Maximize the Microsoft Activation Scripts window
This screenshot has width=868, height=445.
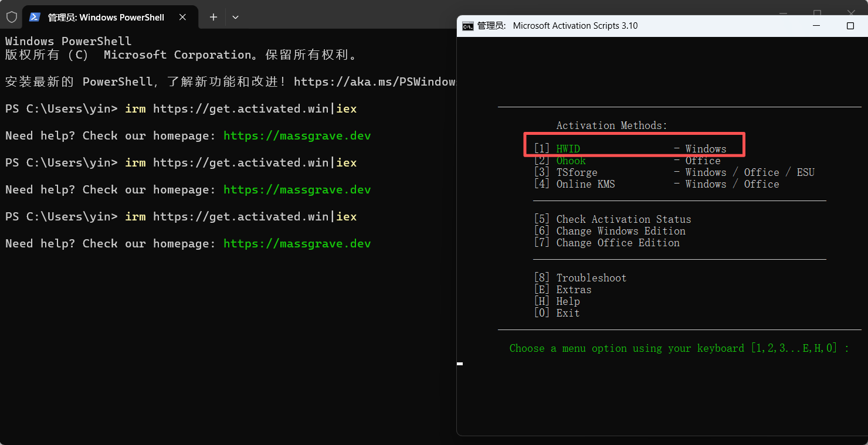point(850,26)
